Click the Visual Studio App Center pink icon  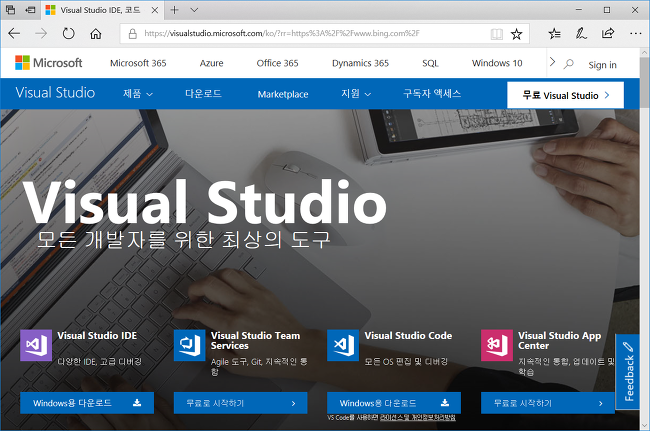tap(497, 345)
